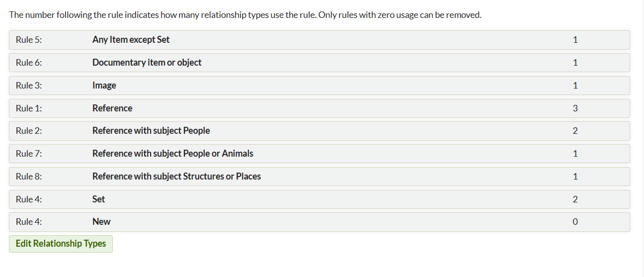This screenshot has width=644, height=277.
Task: Select the "Rule 7:" label
Action: tap(29, 154)
